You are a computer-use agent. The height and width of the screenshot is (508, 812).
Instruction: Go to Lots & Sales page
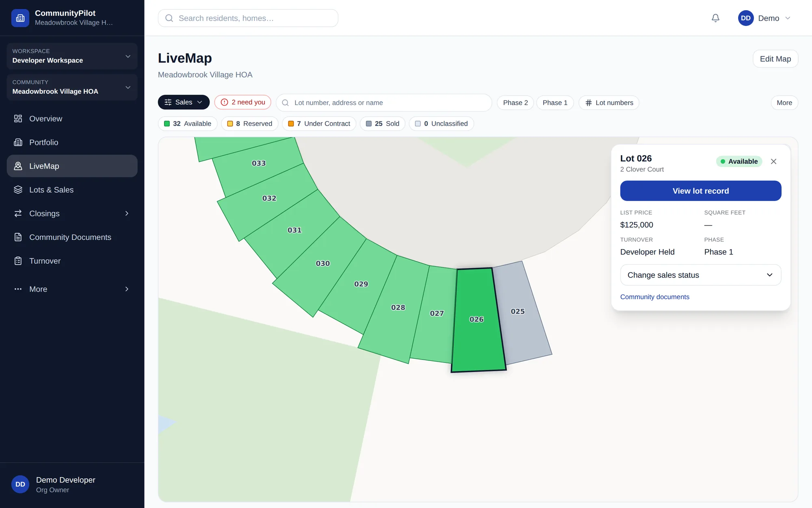(x=72, y=190)
